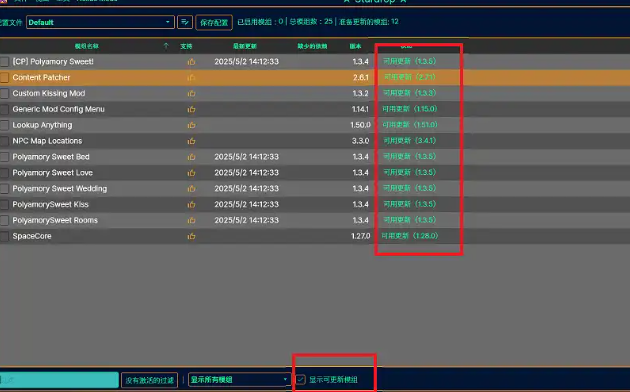The height and width of the screenshot is (392, 630).
Task: Open Custom Kissing Mod update 1.3.3 link
Action: click(x=409, y=93)
